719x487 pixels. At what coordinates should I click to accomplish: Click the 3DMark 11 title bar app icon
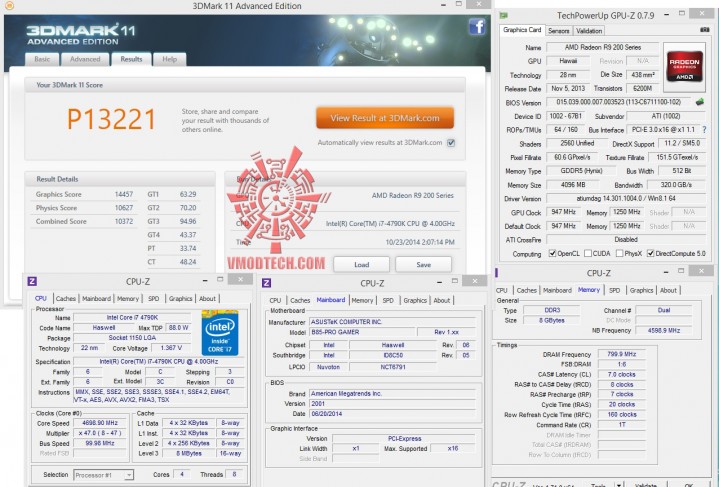(x=9, y=6)
